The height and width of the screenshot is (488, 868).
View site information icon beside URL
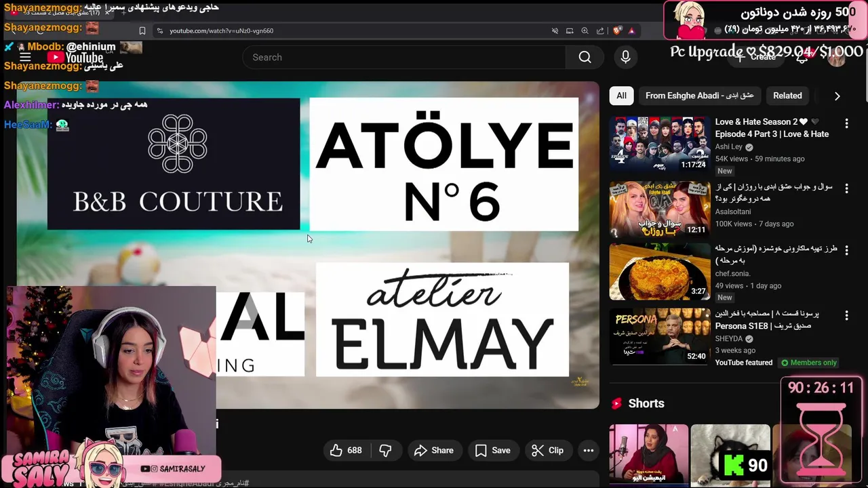(159, 30)
